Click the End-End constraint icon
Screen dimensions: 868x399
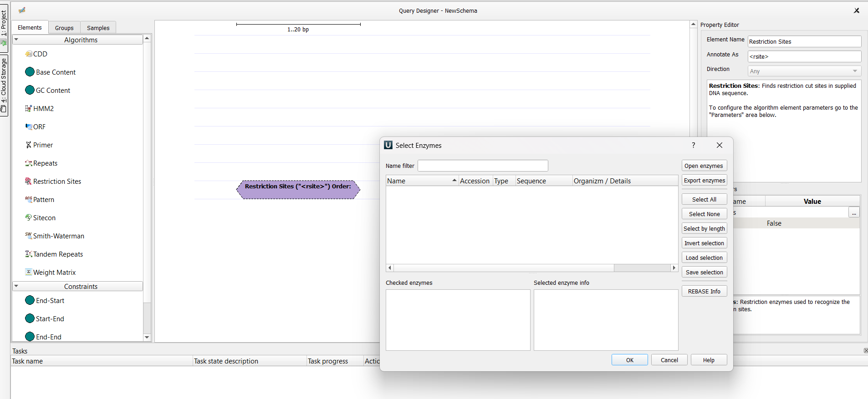tap(30, 337)
